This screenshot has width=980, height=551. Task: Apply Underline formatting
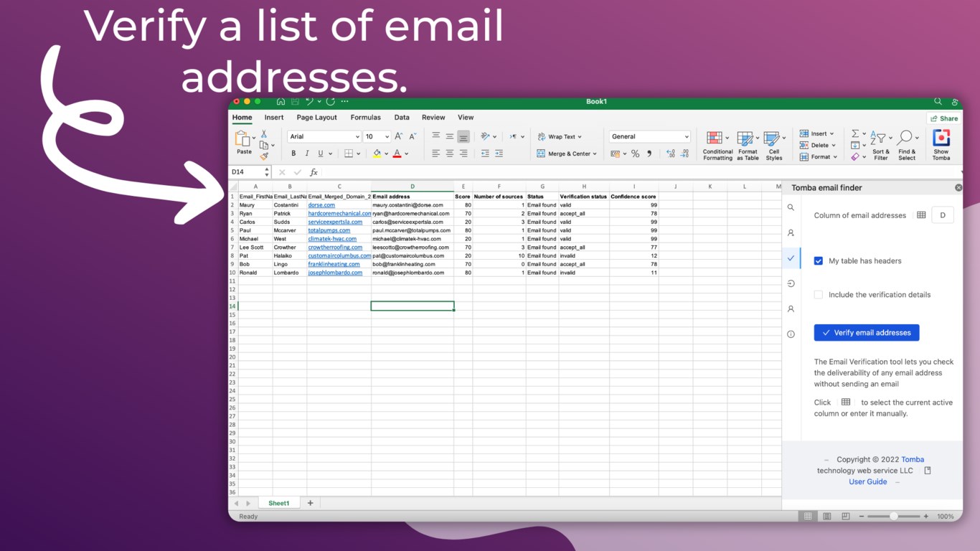(320, 154)
